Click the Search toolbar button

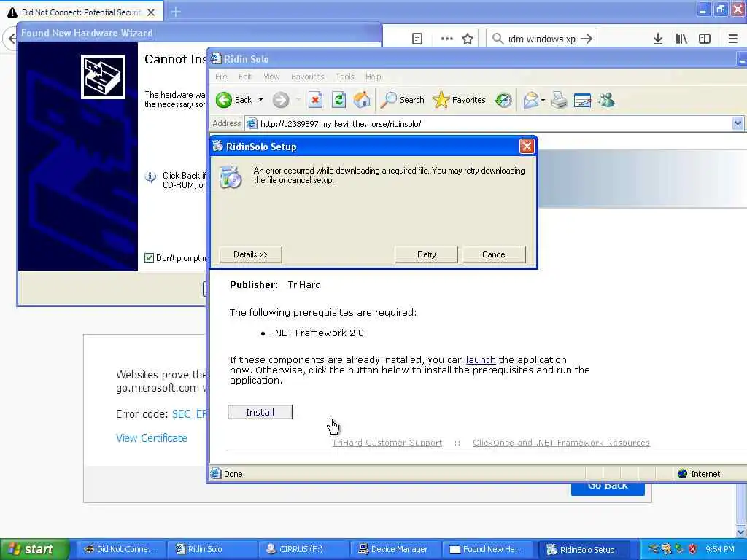point(403,100)
